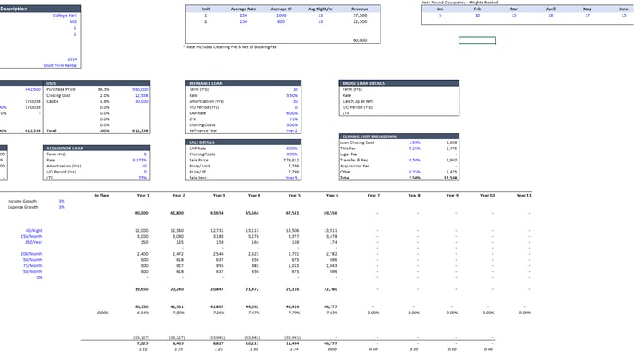644x352 pixels.
Task: Select the '200/Month' expense assumption
Action: pyautogui.click(x=32, y=254)
